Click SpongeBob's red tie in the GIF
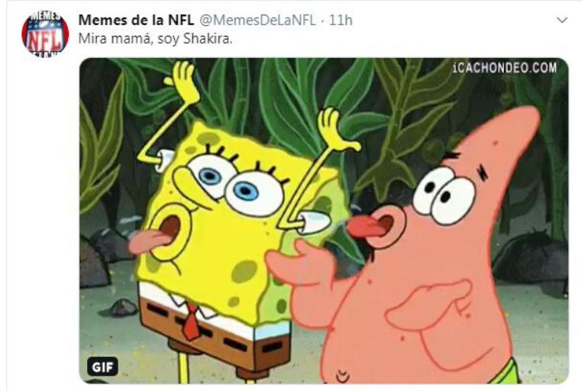 point(191,321)
